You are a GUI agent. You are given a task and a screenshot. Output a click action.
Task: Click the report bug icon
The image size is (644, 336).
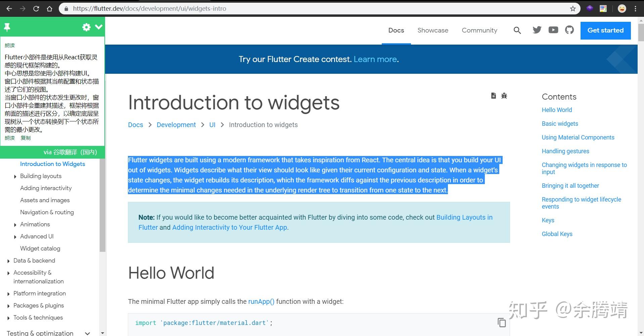click(504, 96)
